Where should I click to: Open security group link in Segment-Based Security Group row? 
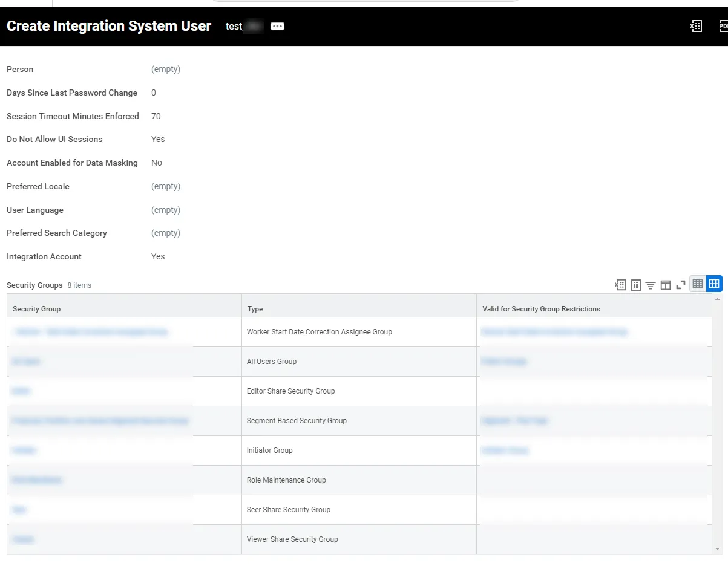(100, 421)
